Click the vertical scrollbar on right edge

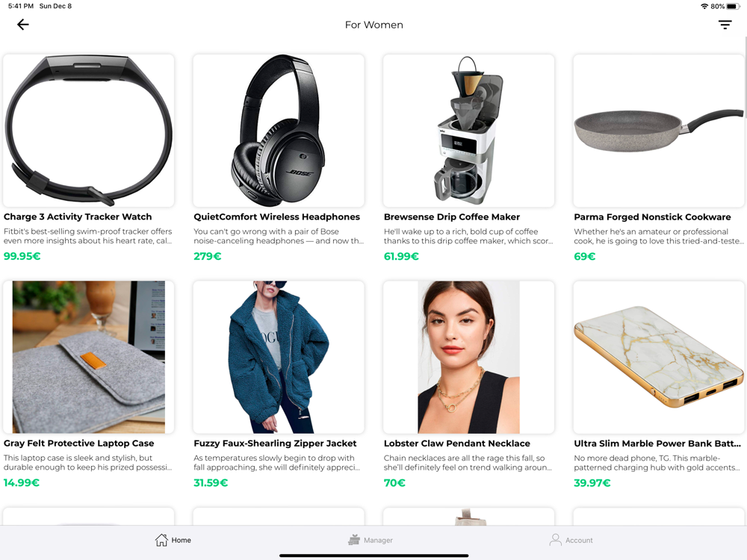745,76
